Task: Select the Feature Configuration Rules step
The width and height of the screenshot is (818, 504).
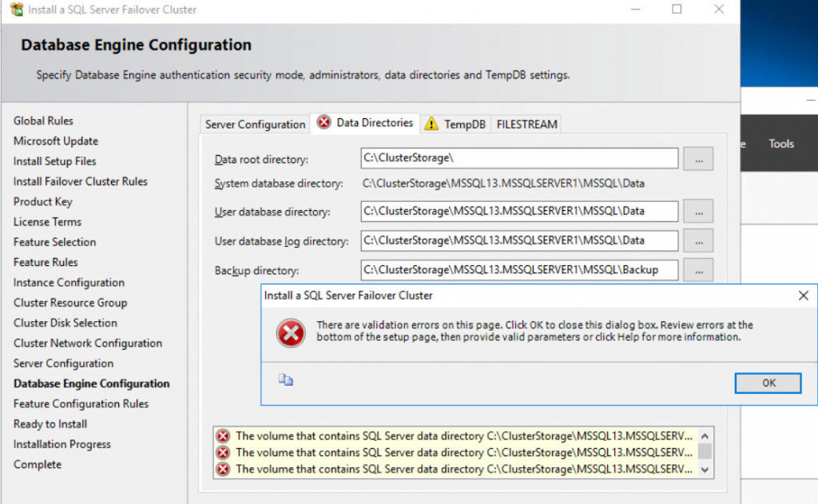Action: [x=81, y=404]
